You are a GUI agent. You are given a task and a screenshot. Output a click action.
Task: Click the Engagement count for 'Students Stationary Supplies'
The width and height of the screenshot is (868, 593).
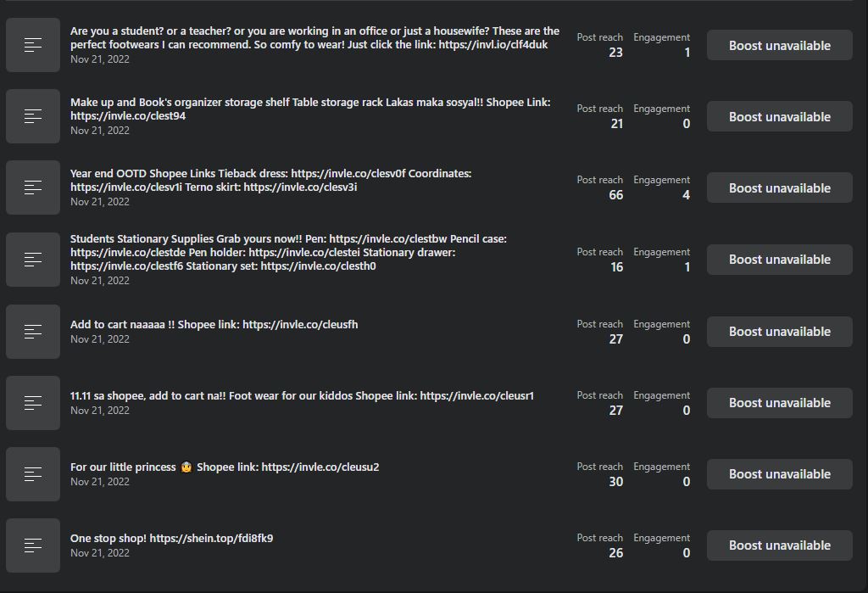point(687,267)
